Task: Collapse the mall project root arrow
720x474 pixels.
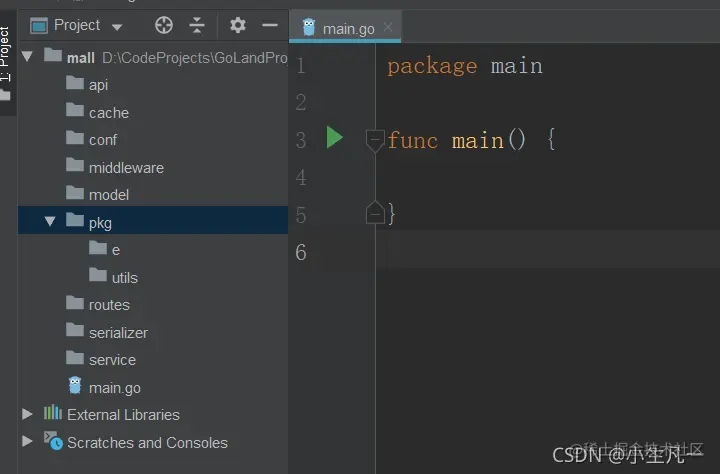Action: [27, 57]
